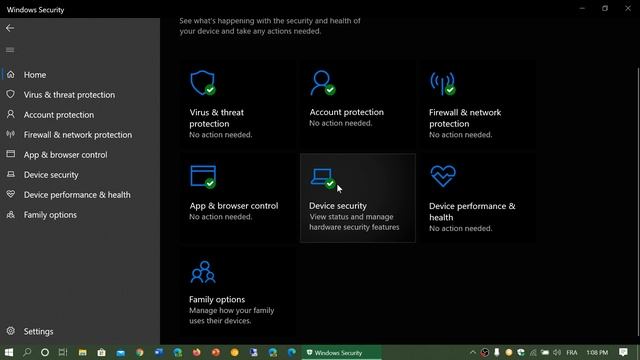640x360 pixels.
Task: Open the Firewall & network protection antenna tile
Action: click(x=478, y=105)
